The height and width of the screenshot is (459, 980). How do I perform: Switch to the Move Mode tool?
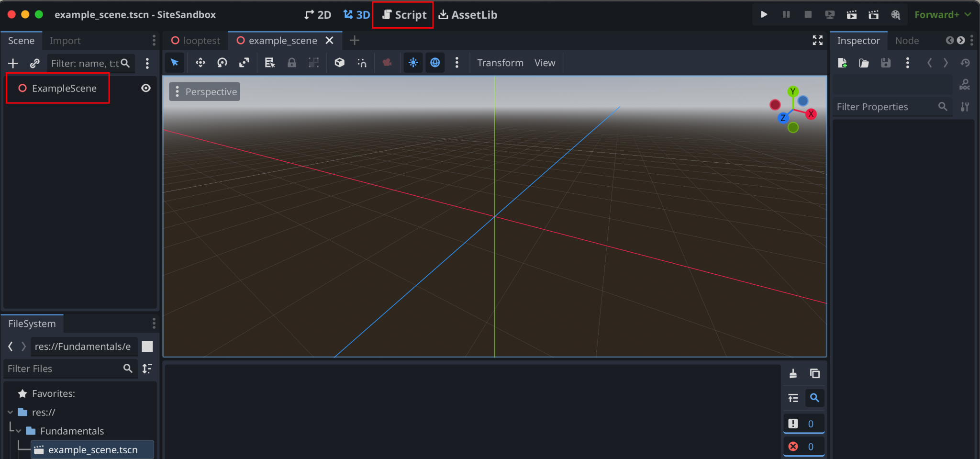tap(200, 63)
